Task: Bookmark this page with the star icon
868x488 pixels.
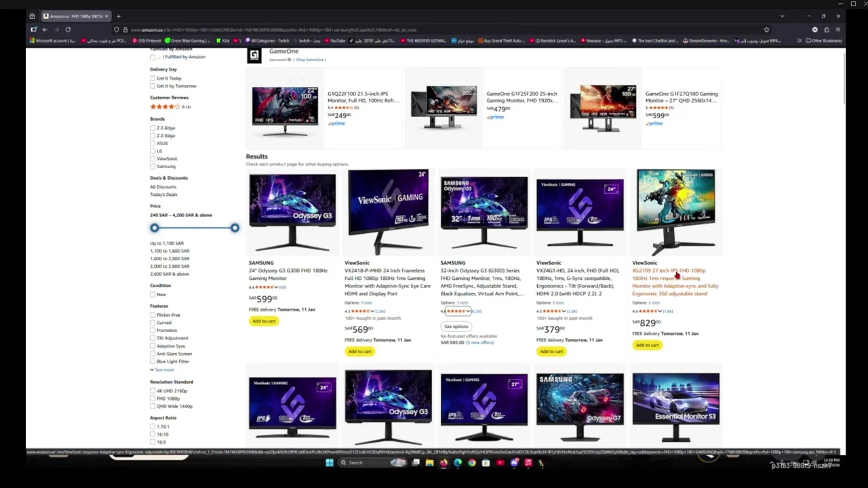Action: coord(766,30)
